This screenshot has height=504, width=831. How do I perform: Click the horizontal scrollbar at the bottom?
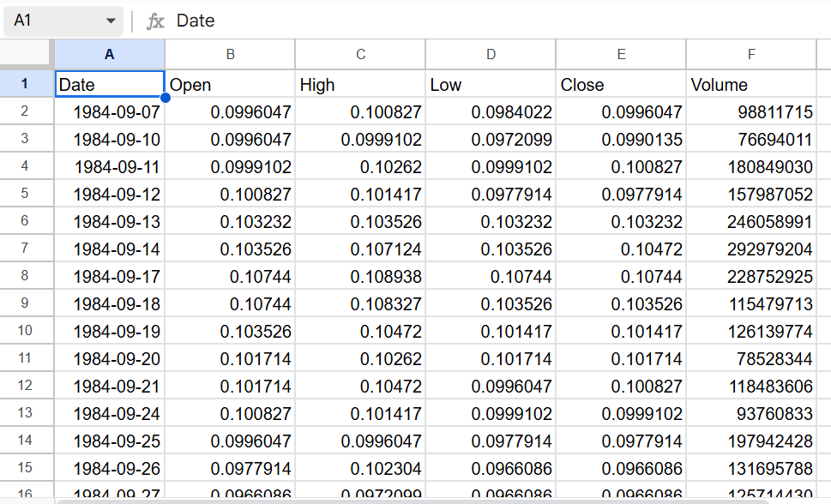click(429, 501)
